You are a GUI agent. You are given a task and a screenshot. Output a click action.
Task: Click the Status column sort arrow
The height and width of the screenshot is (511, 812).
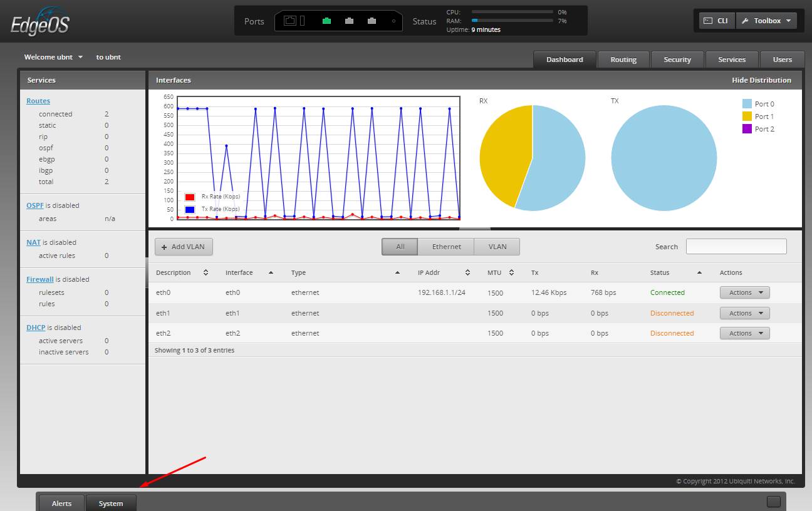click(x=699, y=273)
